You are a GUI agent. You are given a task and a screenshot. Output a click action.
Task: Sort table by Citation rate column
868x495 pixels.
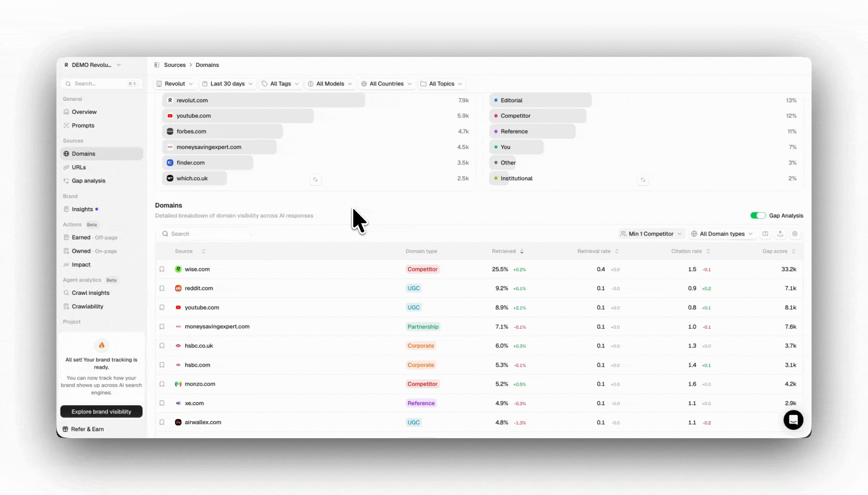point(690,251)
